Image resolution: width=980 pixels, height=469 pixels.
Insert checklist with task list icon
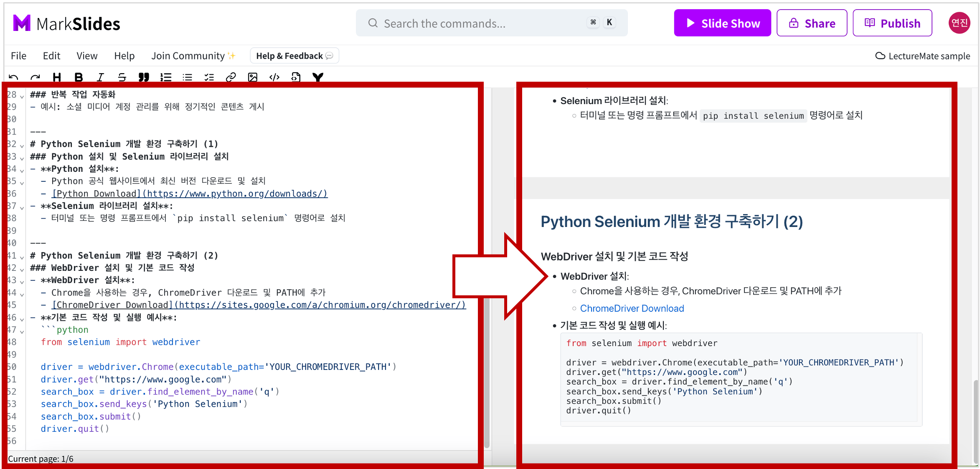[209, 77]
